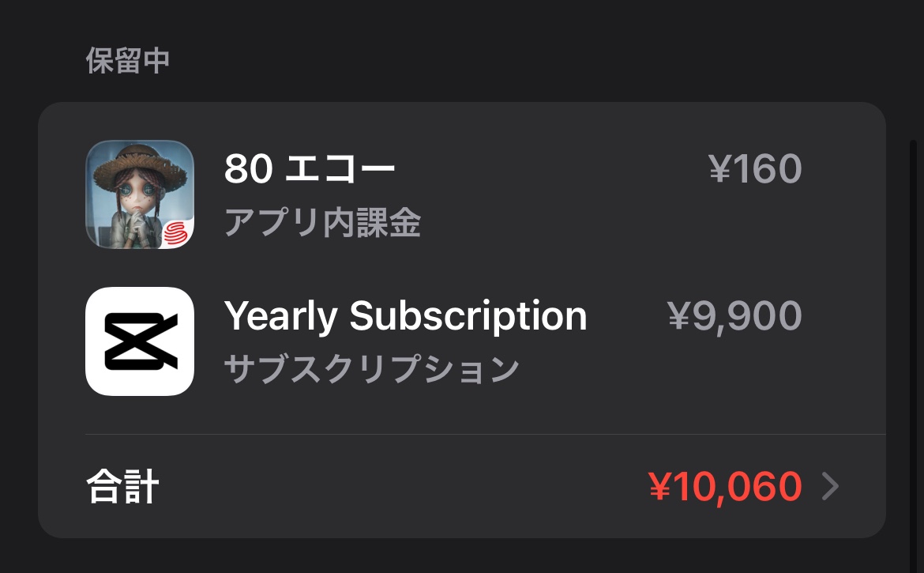Click the 保留中 section header
Image resolution: width=924 pixels, height=573 pixels.
click(x=127, y=61)
